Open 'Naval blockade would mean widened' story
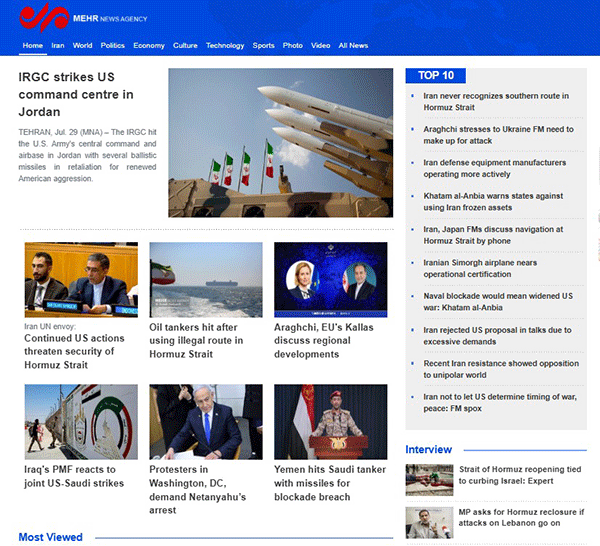The image size is (600, 546). [498, 302]
